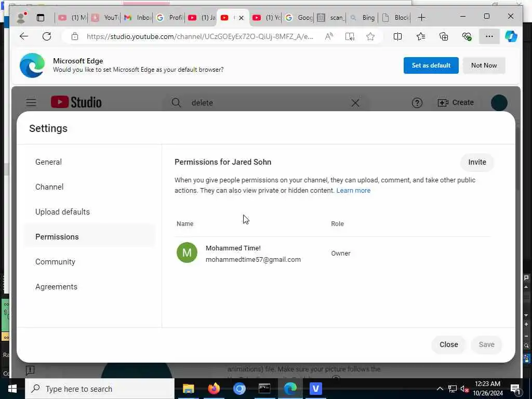Image resolution: width=532 pixels, height=399 pixels.
Task: Open the YouTube Studio hamburger menu
Action: coord(31,102)
